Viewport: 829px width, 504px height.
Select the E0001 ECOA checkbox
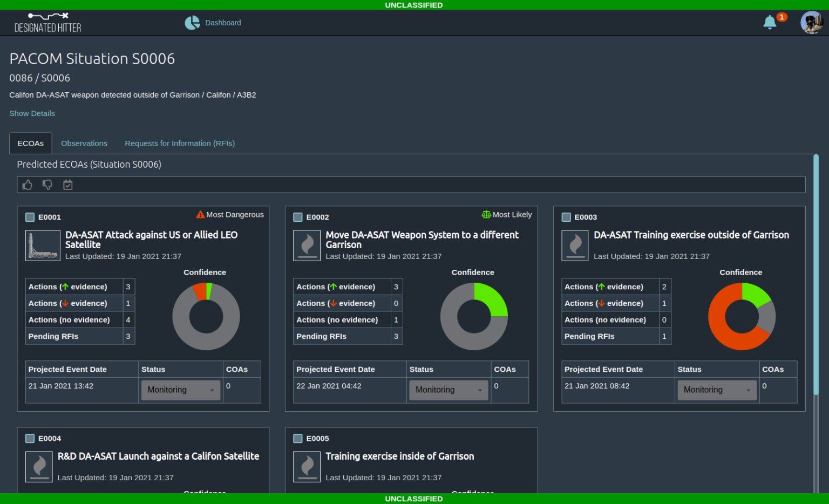pos(30,217)
